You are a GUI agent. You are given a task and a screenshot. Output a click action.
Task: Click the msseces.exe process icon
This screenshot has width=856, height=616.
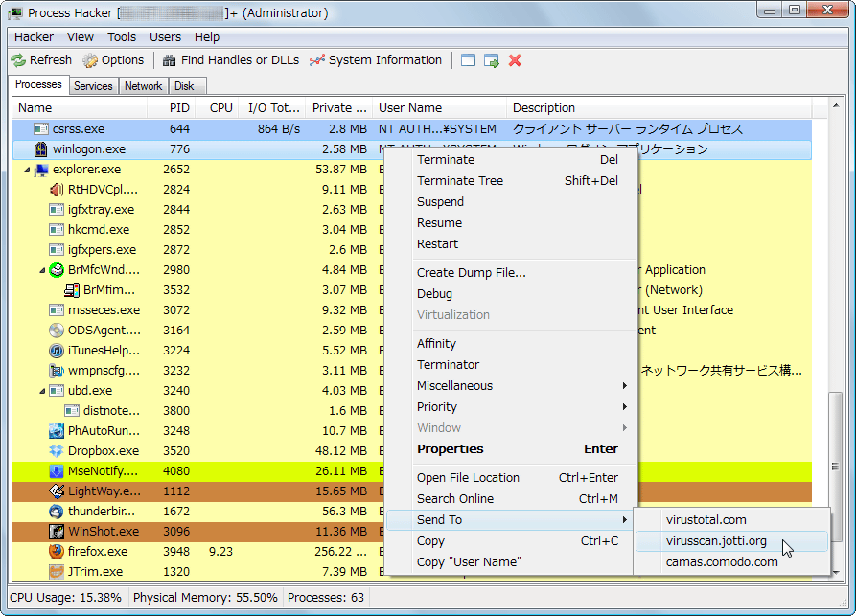[57, 310]
